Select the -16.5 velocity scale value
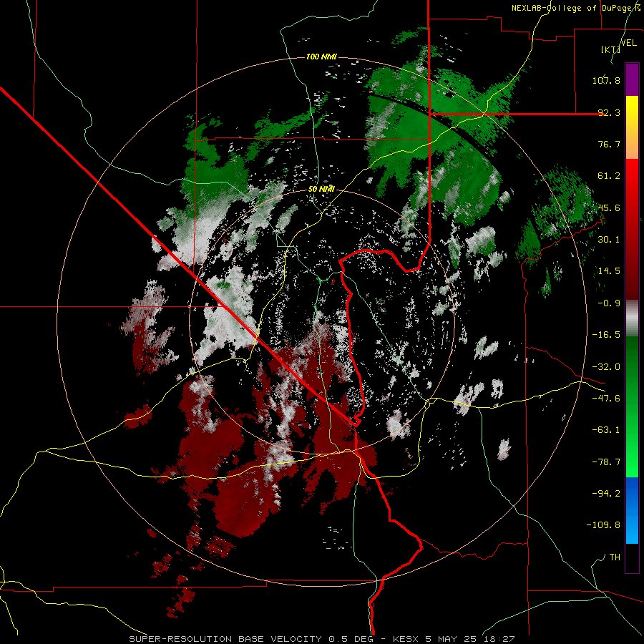The height and width of the screenshot is (644, 644). click(x=606, y=335)
